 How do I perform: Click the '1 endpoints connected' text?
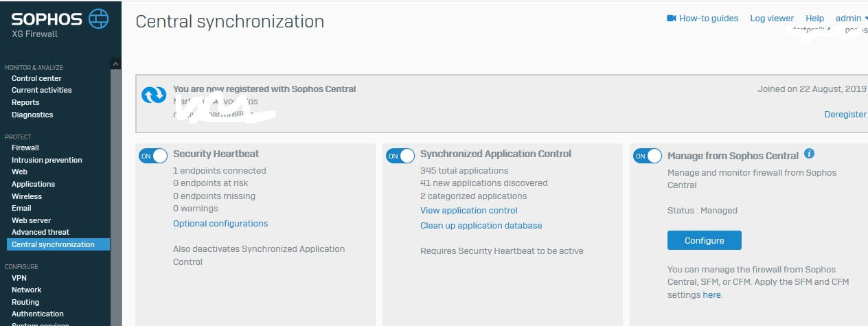220,171
